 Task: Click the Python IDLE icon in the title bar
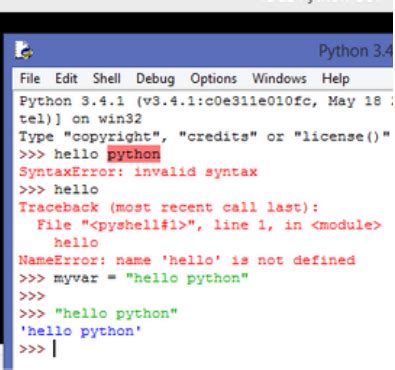pyautogui.click(x=24, y=51)
